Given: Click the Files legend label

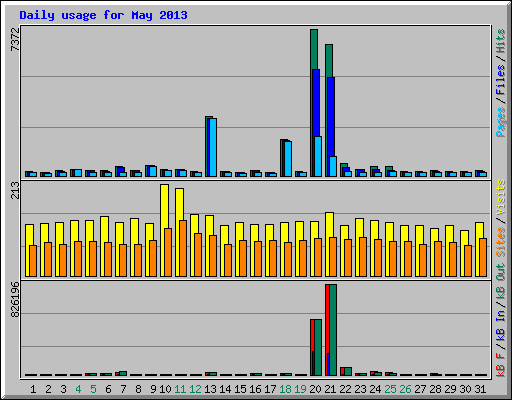Looking at the screenshot, I should coord(501,79).
